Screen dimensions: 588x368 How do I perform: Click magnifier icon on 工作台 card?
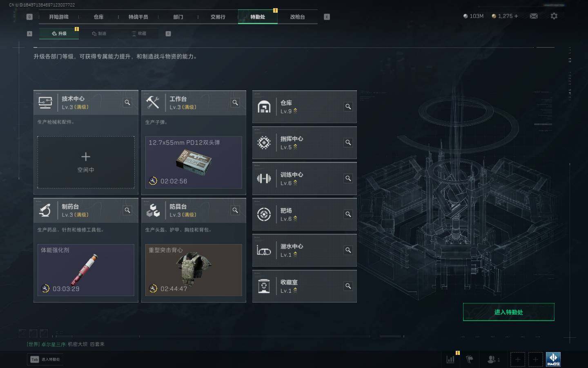(235, 103)
